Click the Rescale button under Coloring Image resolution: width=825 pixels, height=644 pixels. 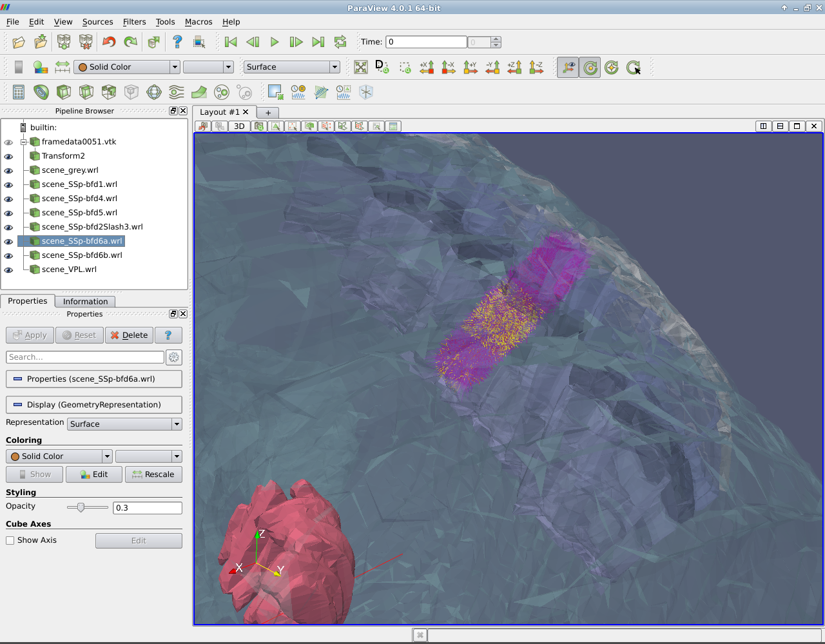pyautogui.click(x=153, y=474)
